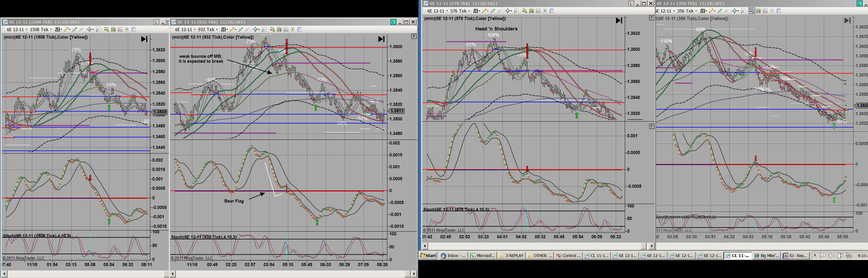
Task: Toggle the Chart Trader button in 356 Tick chart
Action: [751, 11]
